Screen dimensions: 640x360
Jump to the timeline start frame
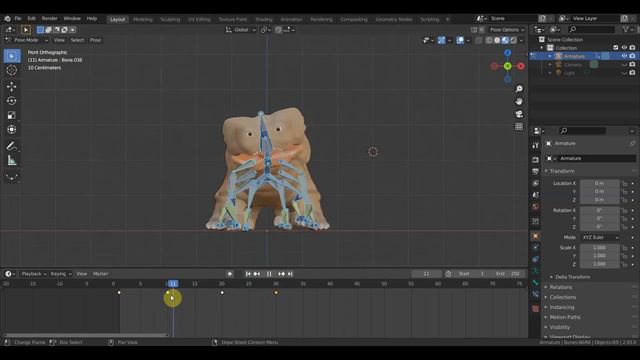pos(248,274)
